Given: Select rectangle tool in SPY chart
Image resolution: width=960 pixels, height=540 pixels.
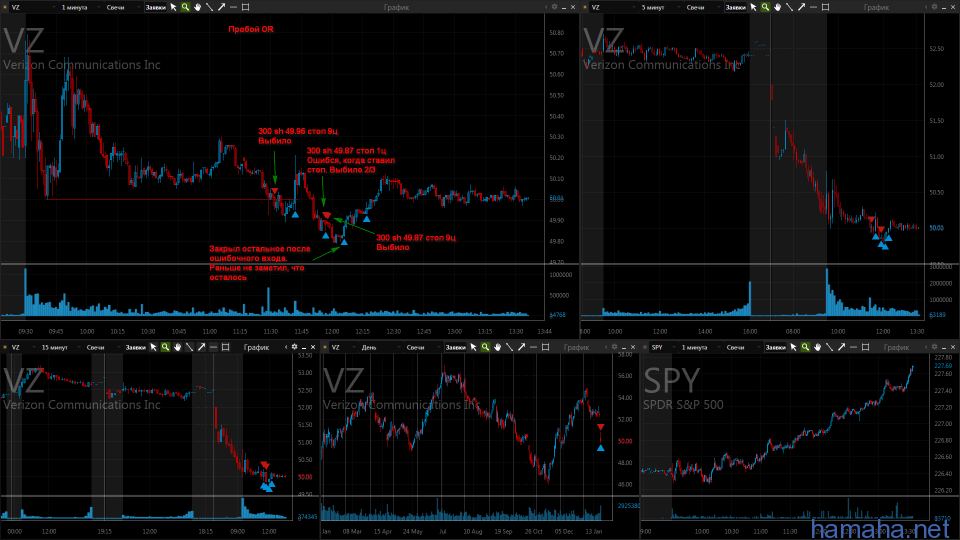Looking at the screenshot, I should click(866, 347).
